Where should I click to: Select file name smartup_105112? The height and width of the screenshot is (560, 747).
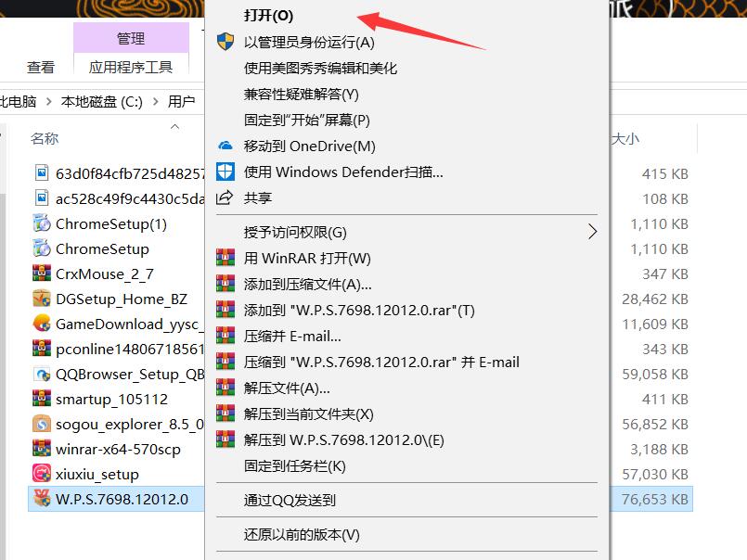tap(111, 399)
